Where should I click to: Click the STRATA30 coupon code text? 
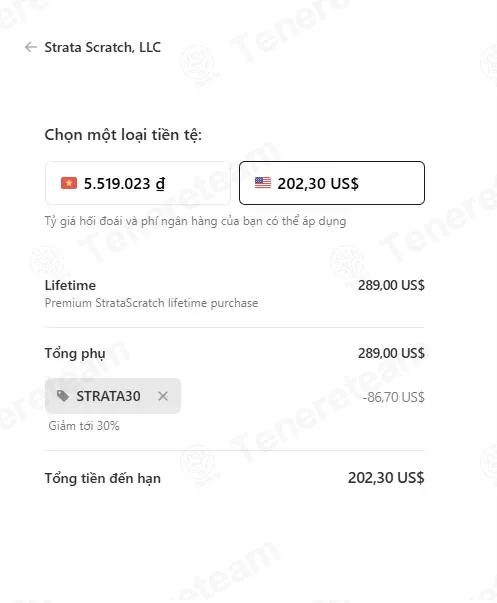108,396
